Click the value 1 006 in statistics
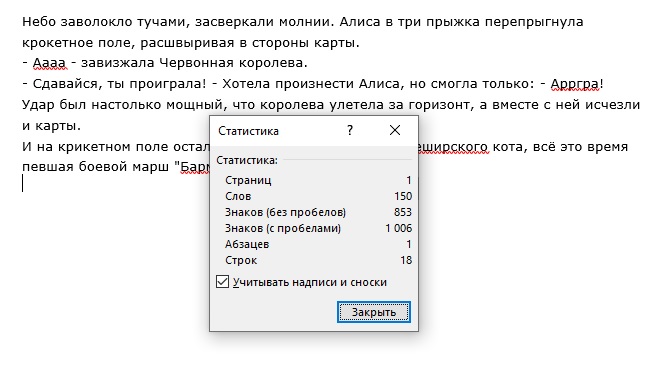This screenshot has height=392, width=656. [399, 228]
